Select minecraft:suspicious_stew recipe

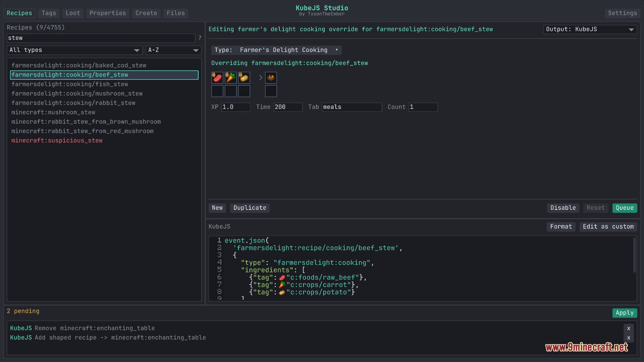click(104, 140)
